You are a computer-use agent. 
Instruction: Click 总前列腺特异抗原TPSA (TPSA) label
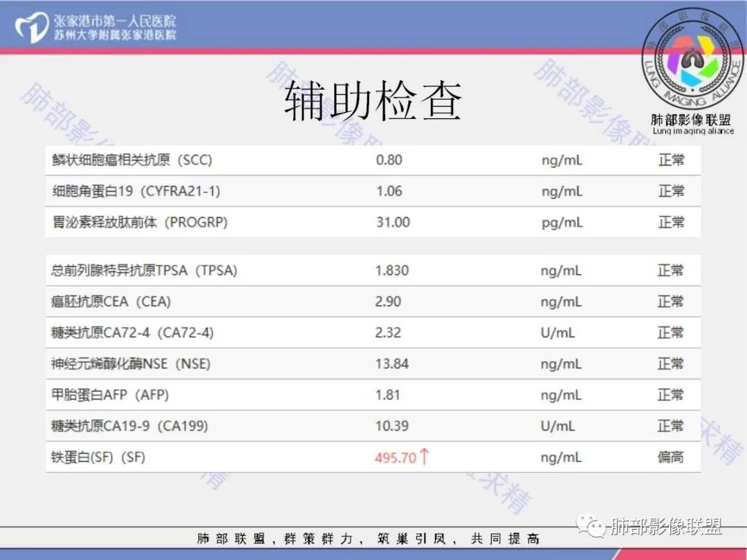click(144, 270)
